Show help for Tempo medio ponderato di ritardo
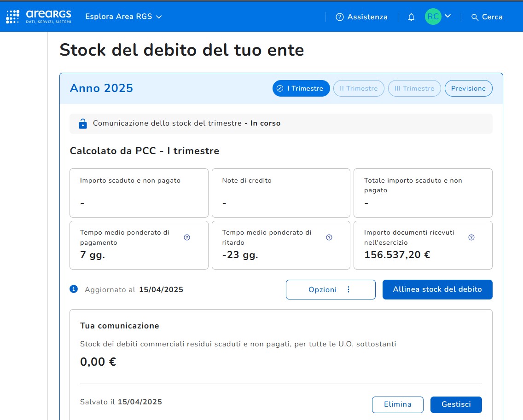This screenshot has width=523, height=420. coord(329,237)
